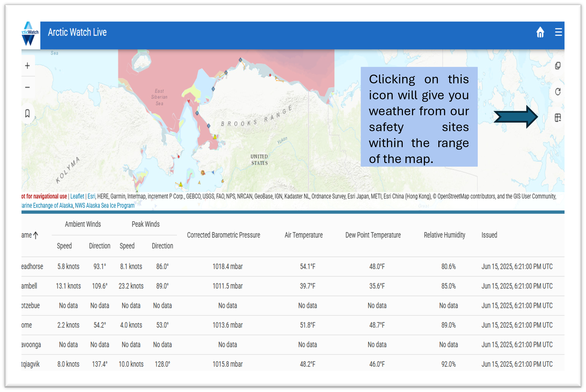Viewport: 586px width, 392px height.
Task: Open the hamburger menu
Action: pos(558,32)
